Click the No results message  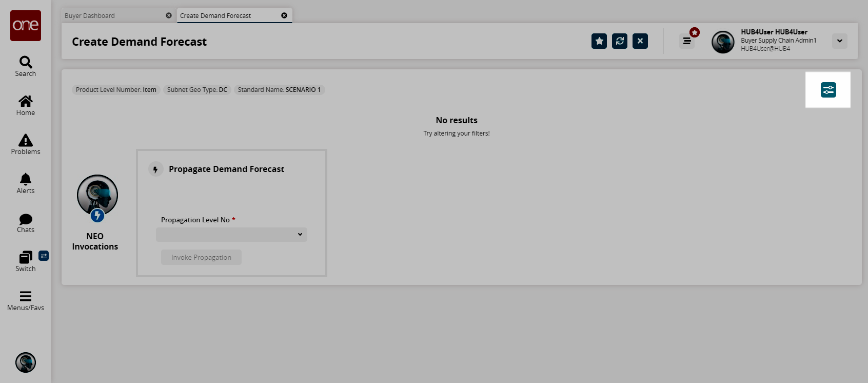click(x=457, y=120)
